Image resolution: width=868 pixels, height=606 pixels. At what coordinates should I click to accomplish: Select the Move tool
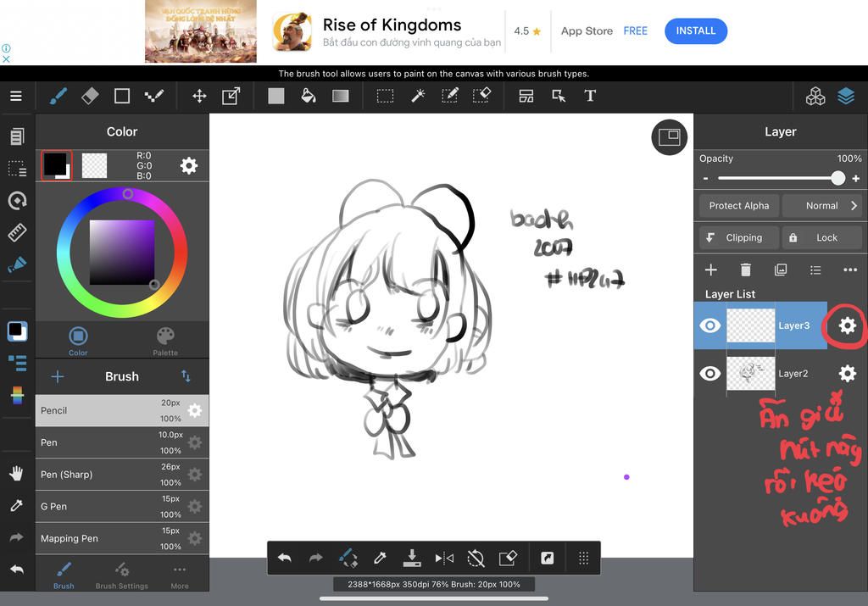pyautogui.click(x=199, y=97)
